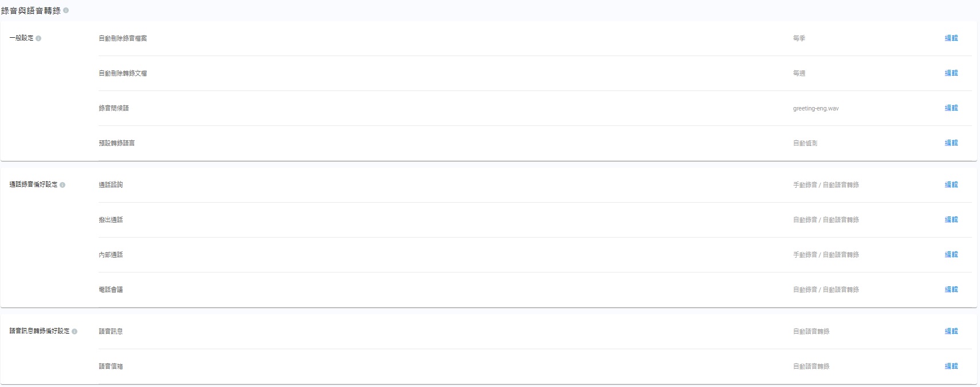This screenshot has height=387, width=980.
Task: Edit the 錄音問候語 greeting file
Action: pos(951,108)
